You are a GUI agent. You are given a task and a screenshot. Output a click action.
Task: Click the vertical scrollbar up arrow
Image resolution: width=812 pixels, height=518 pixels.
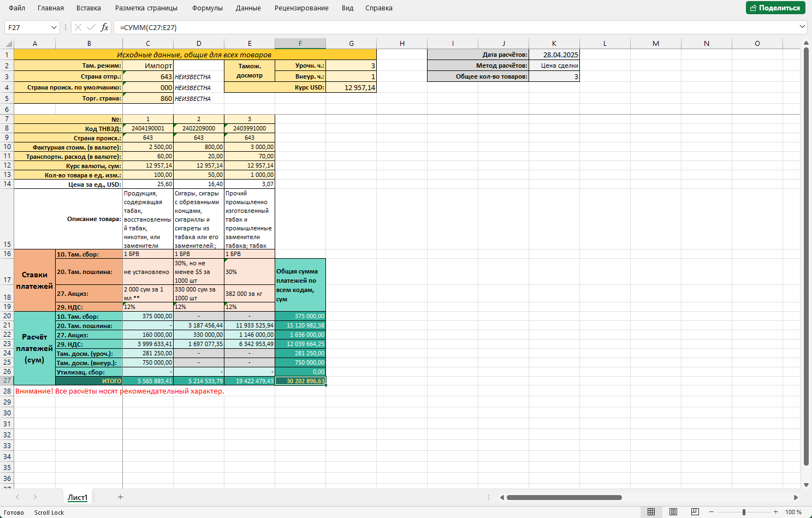coord(806,44)
